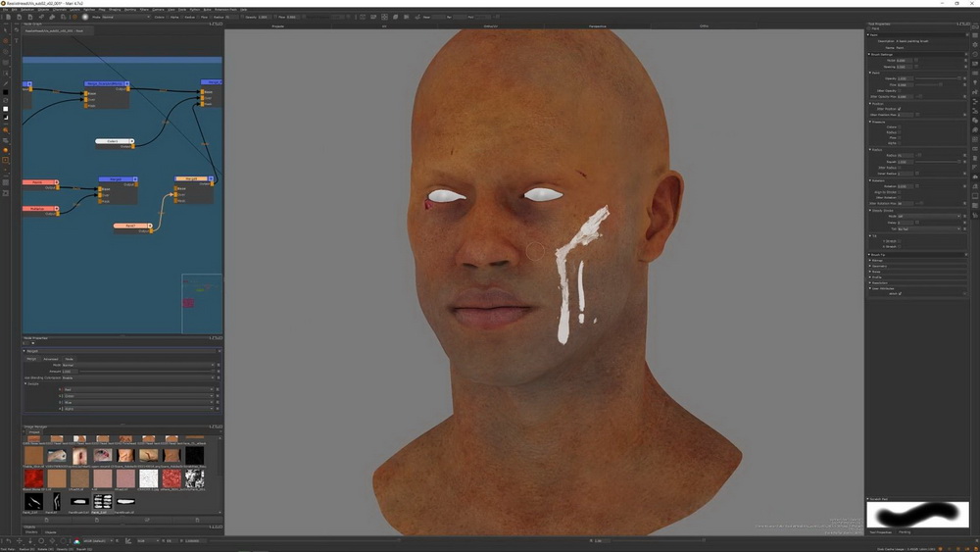Select the selected paint strokes brush thumbnail
Screen dimensions: 980x552
(x=103, y=501)
